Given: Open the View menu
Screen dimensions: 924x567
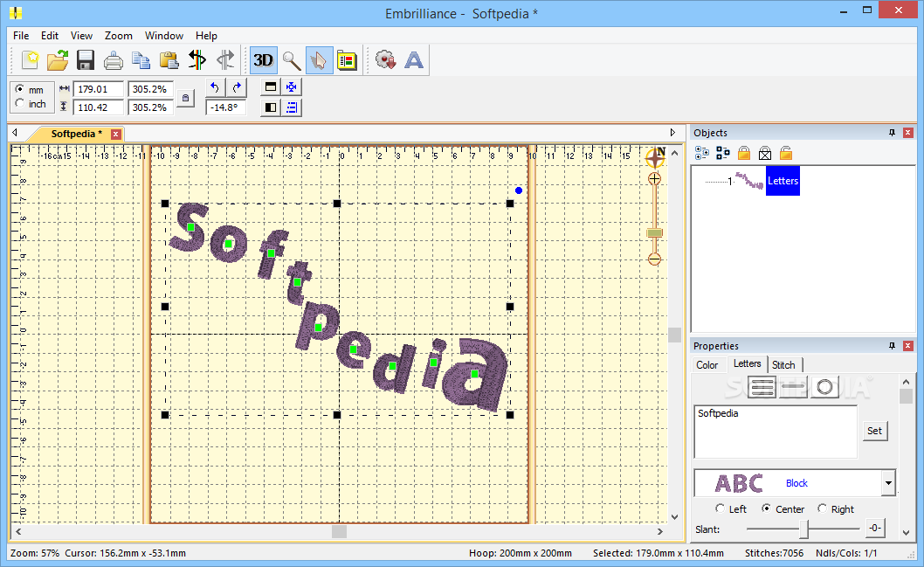Looking at the screenshot, I should point(81,35).
